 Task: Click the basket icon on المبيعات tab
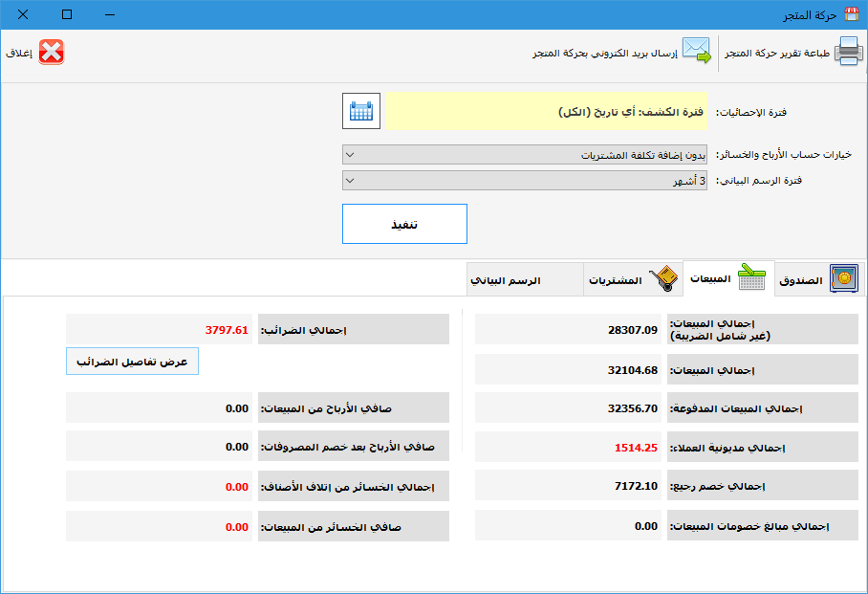751,277
